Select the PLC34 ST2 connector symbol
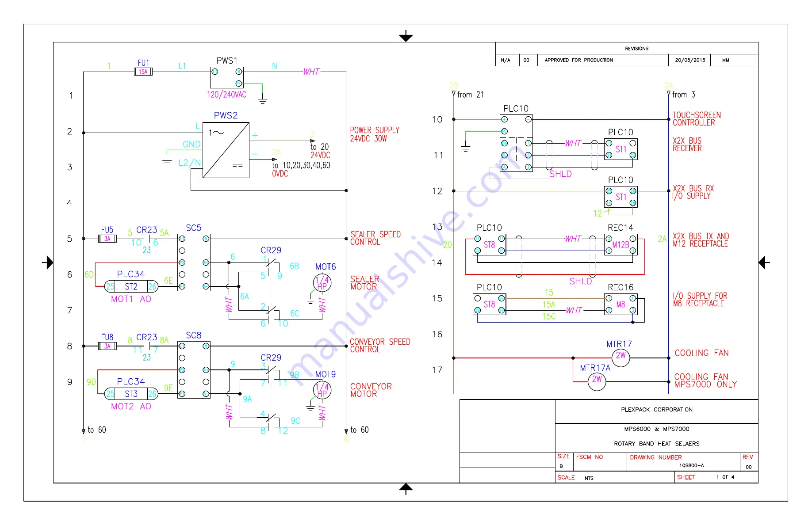The image size is (812, 525). 131,286
